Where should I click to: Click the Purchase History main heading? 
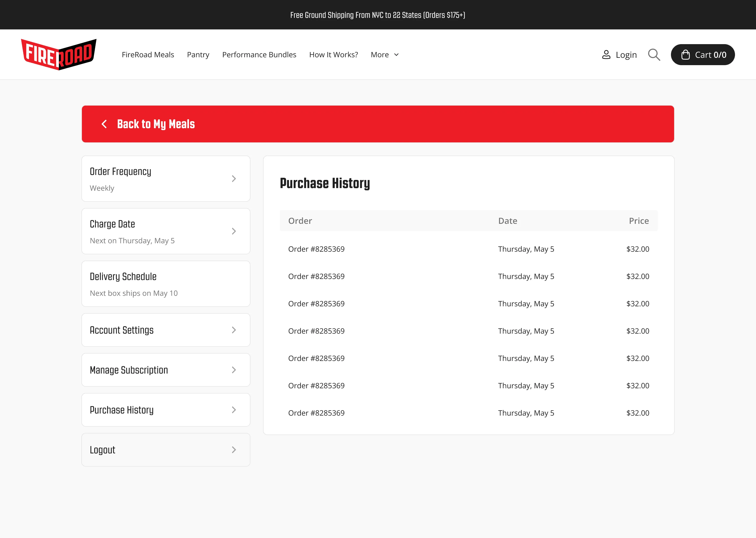[325, 183]
